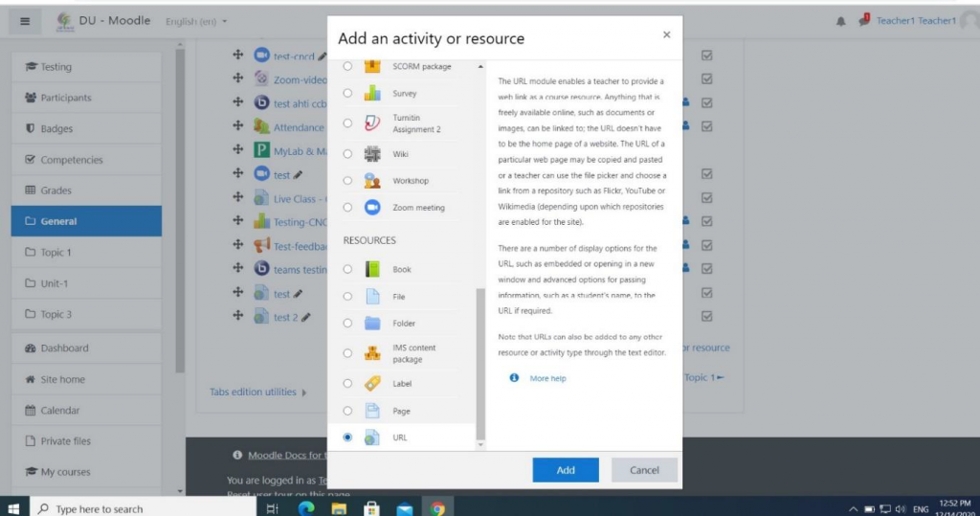This screenshot has height=516, width=980.
Task: Choose the Survey radio button
Action: click(347, 94)
